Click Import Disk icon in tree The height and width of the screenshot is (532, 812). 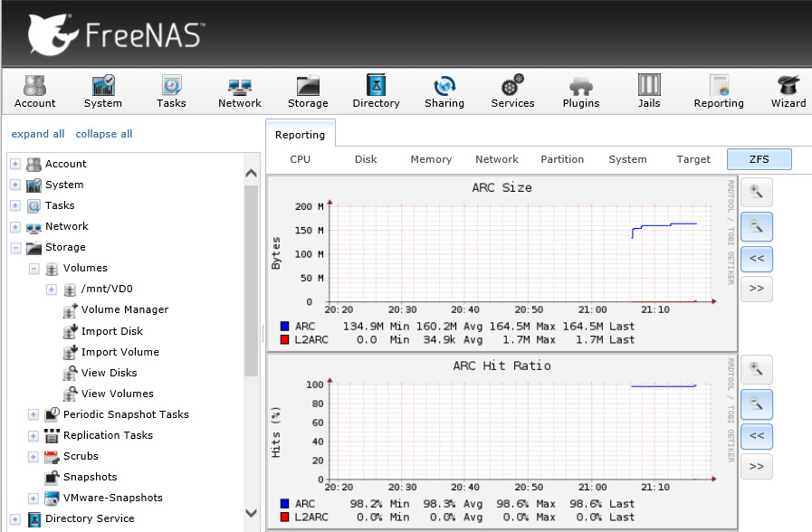70,331
